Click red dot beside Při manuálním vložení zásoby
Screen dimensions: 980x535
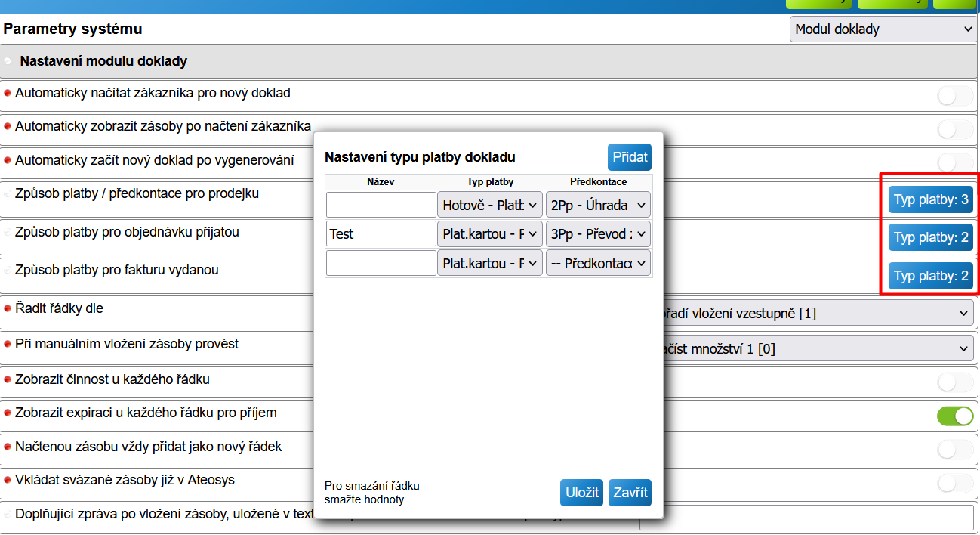click(8, 345)
